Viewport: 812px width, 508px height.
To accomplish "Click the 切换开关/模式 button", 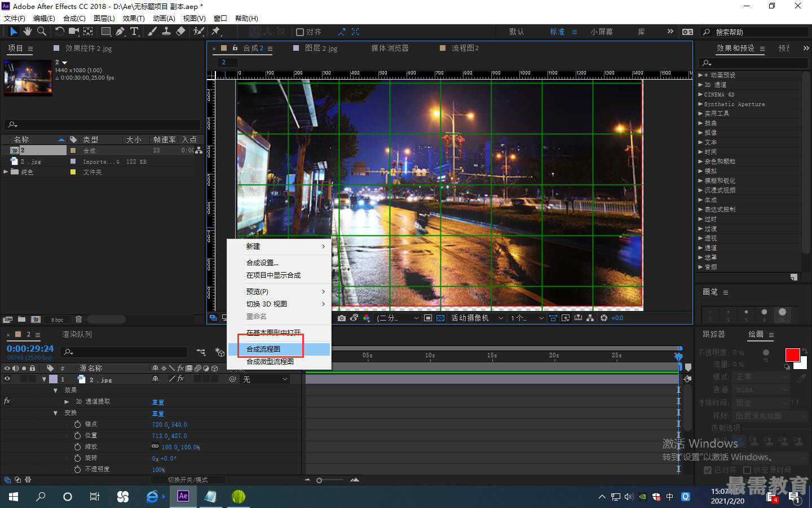I will click(x=188, y=480).
